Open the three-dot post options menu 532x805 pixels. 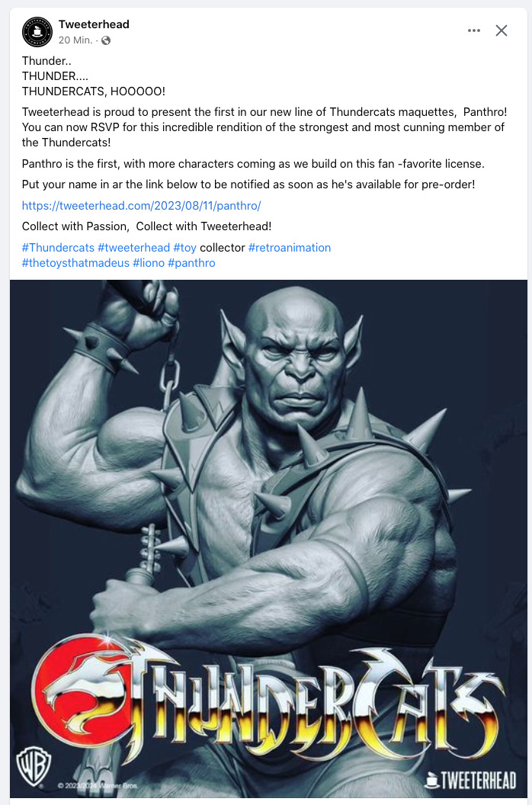tap(474, 30)
